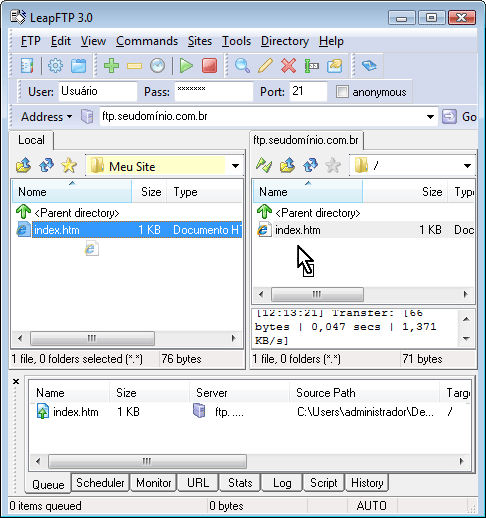The width and height of the screenshot is (486, 518).
Task: Click log window scroll up arrow
Action: click(x=466, y=319)
